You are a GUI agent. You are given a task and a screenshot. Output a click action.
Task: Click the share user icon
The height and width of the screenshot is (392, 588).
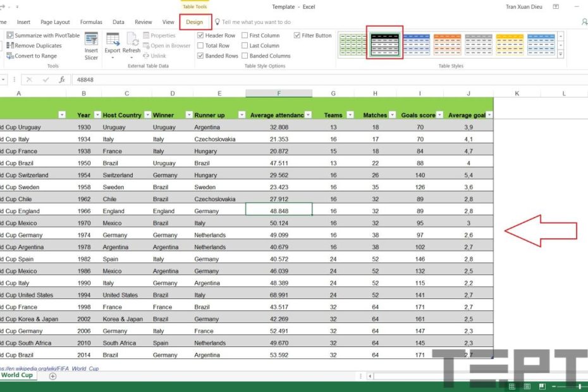[584, 22]
